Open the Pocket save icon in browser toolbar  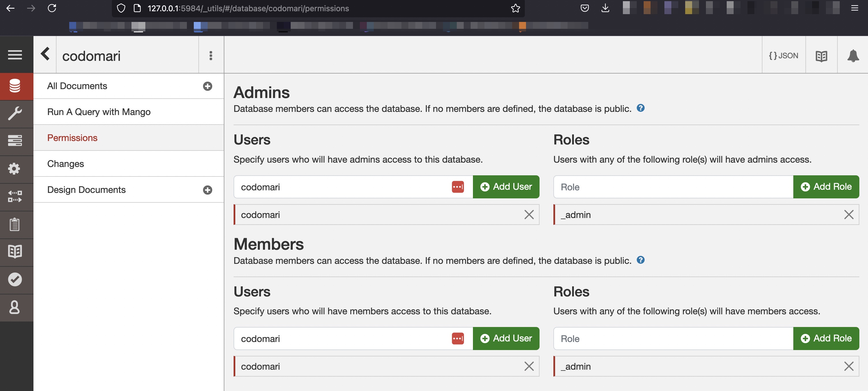[585, 8]
